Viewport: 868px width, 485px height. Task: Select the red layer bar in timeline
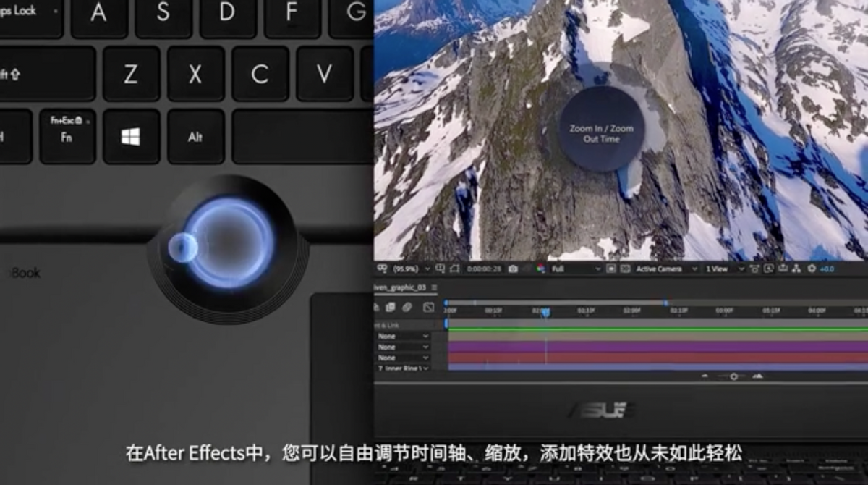(658, 358)
